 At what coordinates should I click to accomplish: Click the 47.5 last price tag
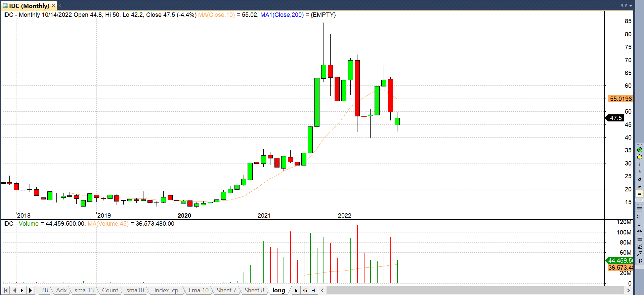615,118
